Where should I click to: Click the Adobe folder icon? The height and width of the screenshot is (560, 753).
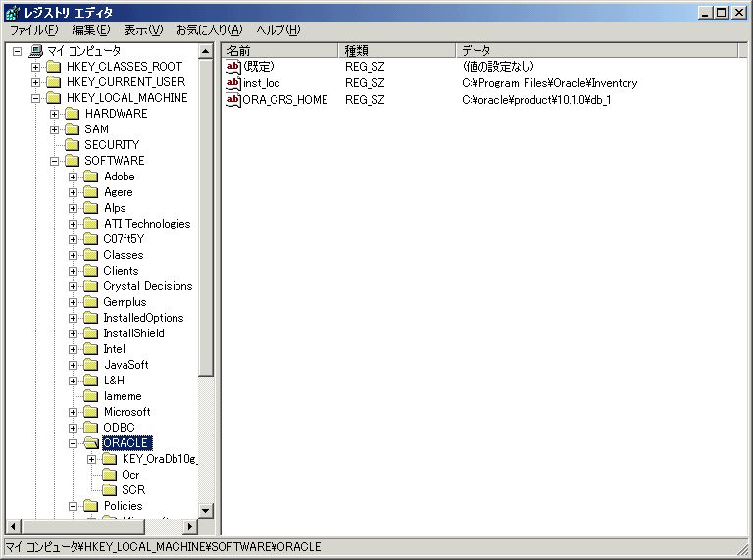[x=91, y=177]
